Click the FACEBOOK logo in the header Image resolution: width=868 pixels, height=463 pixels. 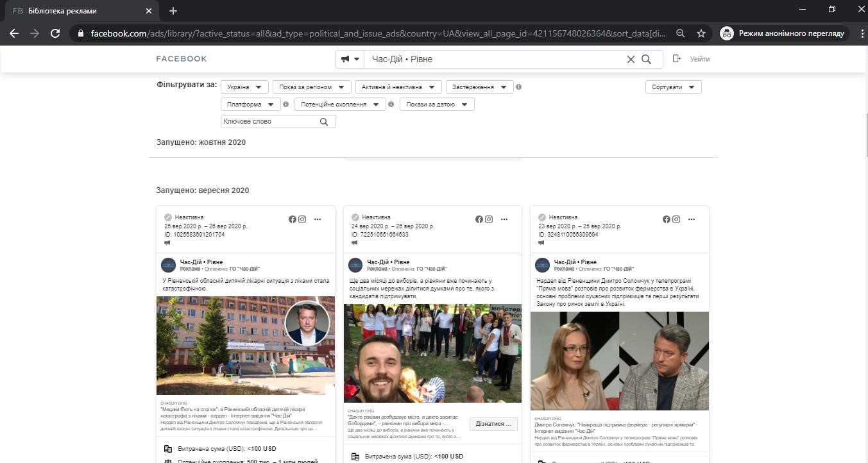(x=182, y=59)
